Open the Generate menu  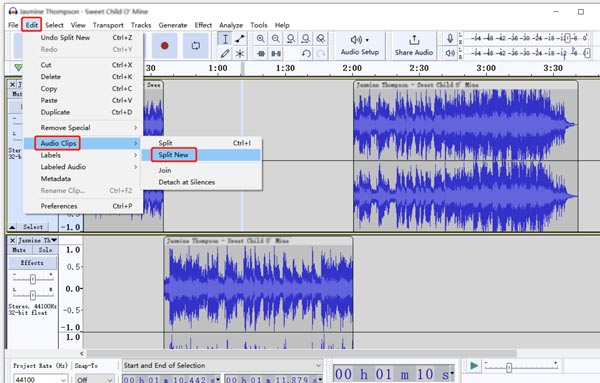tap(173, 25)
